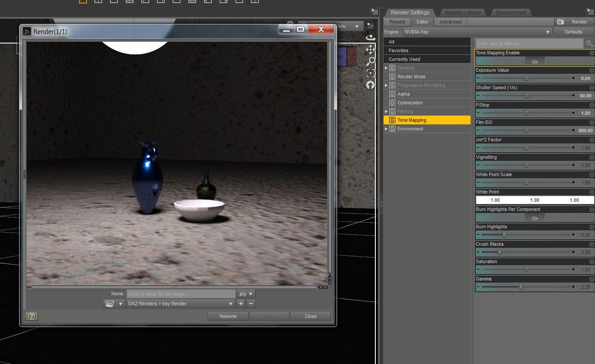Screen dimensions: 595x364
Task: Click the Gamma slider handle
Action: 521,287
